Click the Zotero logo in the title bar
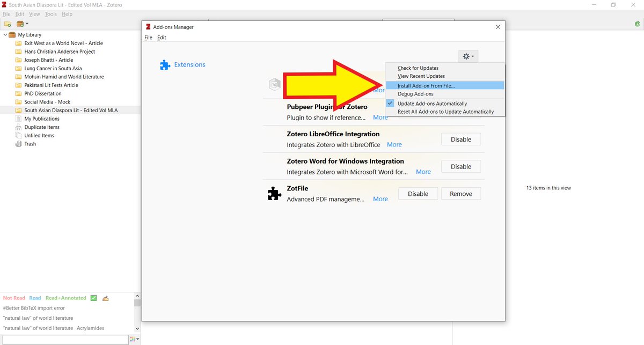Viewport: 644px width, 345px height. tap(5, 4)
